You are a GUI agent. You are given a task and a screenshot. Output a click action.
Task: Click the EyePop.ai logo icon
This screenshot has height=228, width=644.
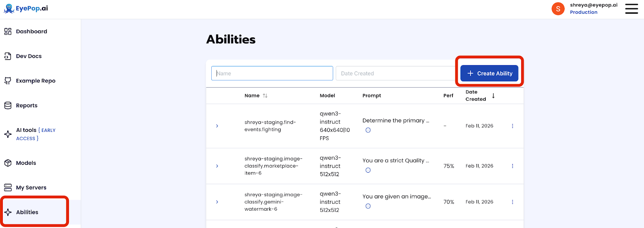tap(9, 8)
